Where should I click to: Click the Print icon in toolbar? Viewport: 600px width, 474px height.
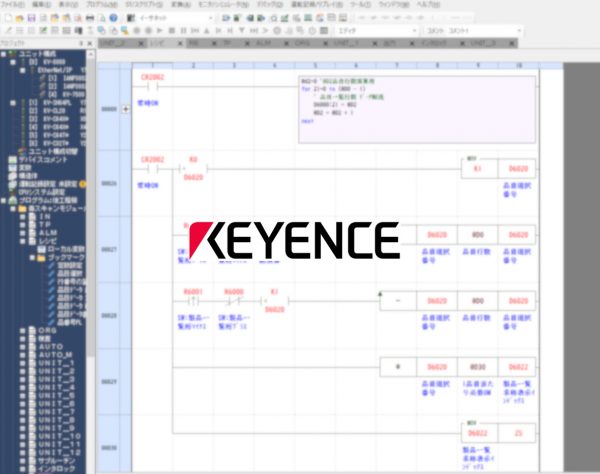pos(90,18)
